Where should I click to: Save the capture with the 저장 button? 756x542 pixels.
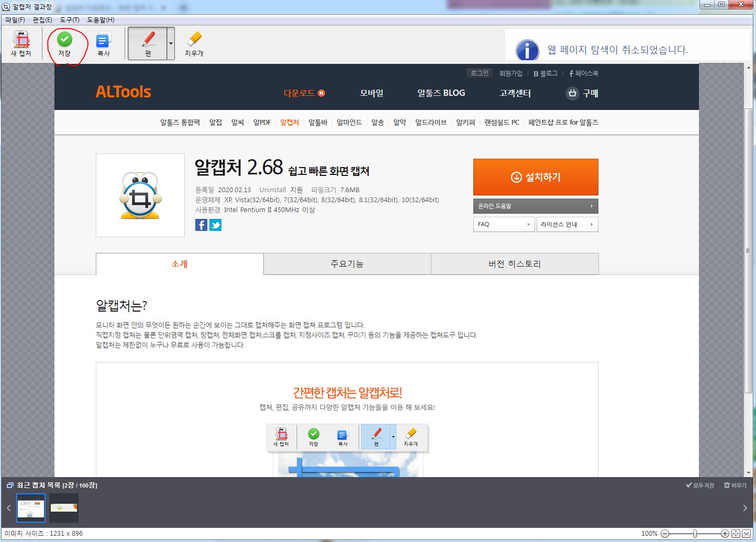click(x=64, y=43)
